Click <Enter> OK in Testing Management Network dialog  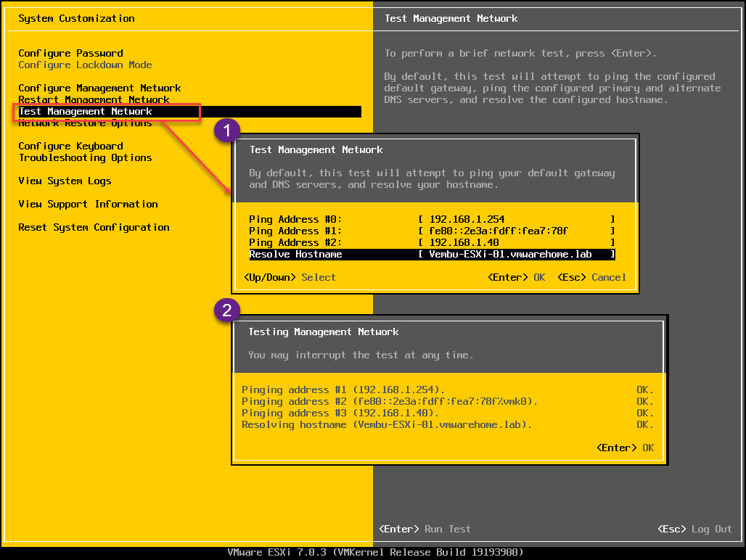click(x=625, y=448)
